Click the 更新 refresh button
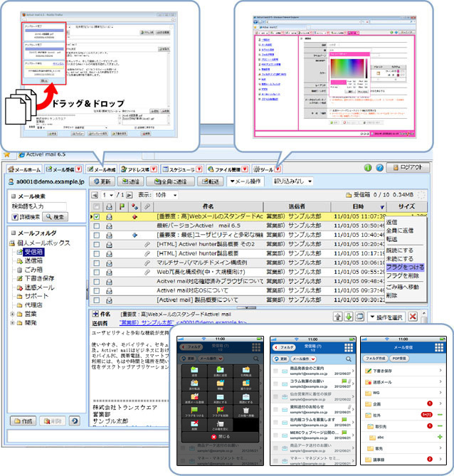 102,181
